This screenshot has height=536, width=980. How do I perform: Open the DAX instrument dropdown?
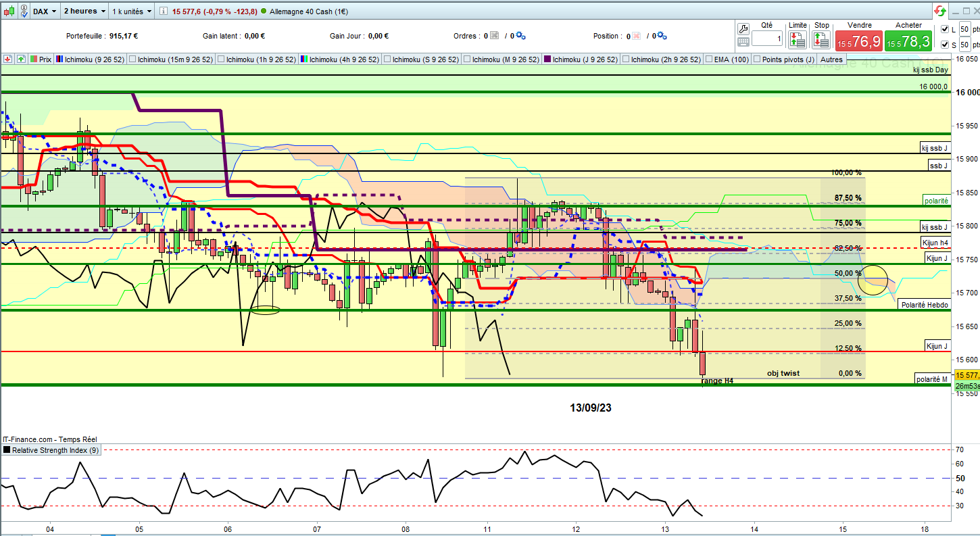(x=45, y=11)
